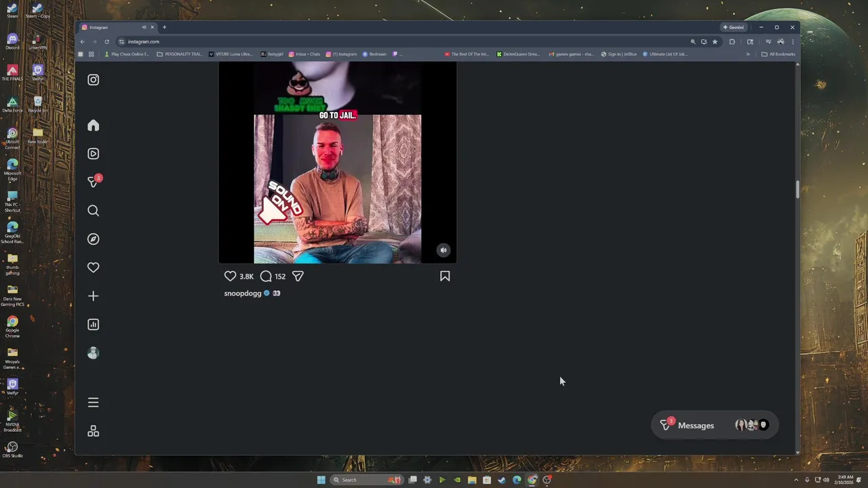
Task: Open Steam from the taskbar
Action: (502, 480)
